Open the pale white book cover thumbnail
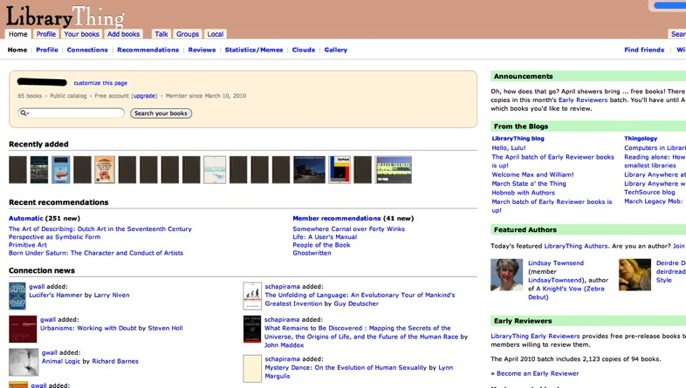The image size is (686, 388). pos(215,170)
